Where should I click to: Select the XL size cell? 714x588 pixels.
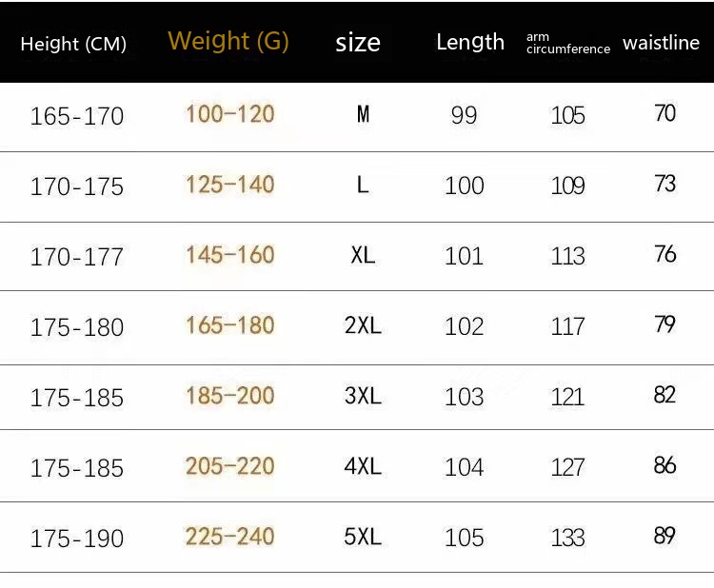coord(363,255)
